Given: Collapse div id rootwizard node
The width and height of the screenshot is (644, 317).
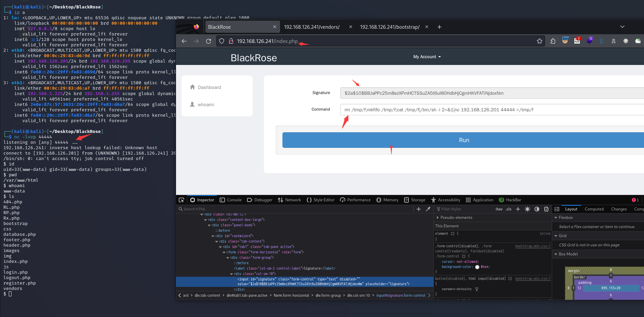Looking at the screenshot, I should [x=213, y=236].
